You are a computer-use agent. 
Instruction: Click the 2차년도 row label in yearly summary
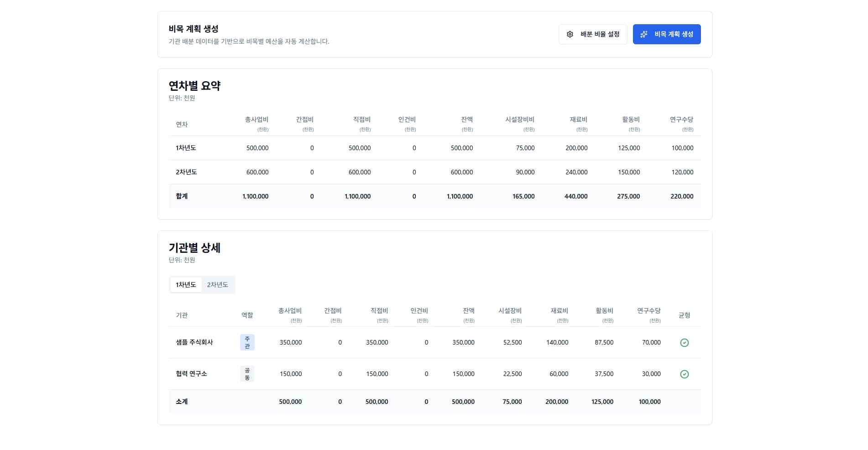[186, 172]
